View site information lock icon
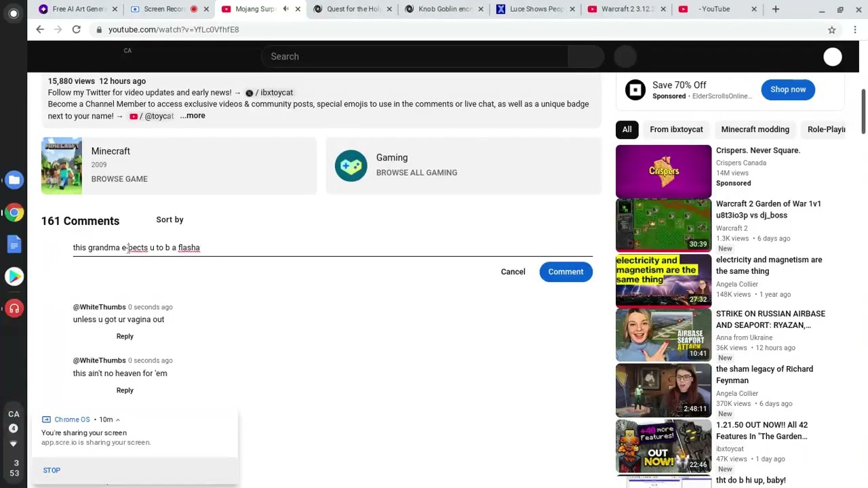Image resolution: width=868 pixels, height=488 pixels. (x=99, y=30)
